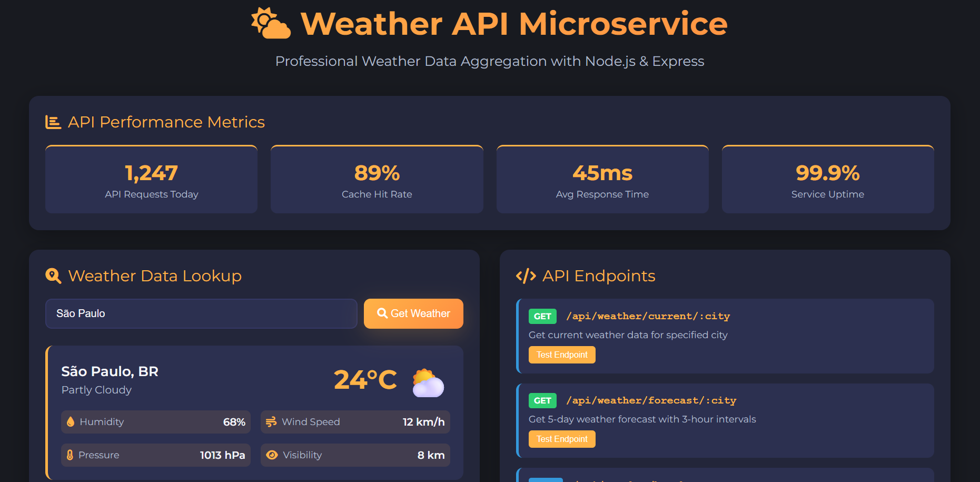980x482 pixels.
Task: Click the bar chart icon beside API Performance Metrics
Action: point(53,121)
